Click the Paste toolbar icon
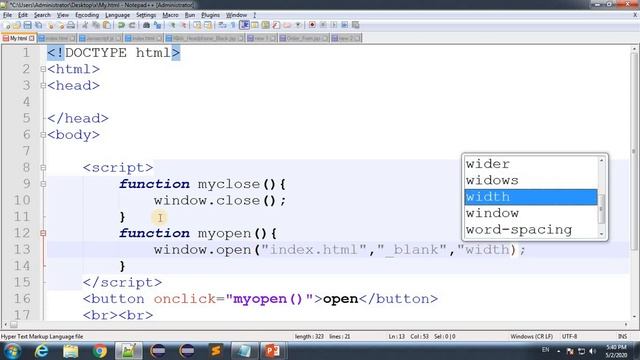This screenshot has height=360, width=640. [107, 25]
